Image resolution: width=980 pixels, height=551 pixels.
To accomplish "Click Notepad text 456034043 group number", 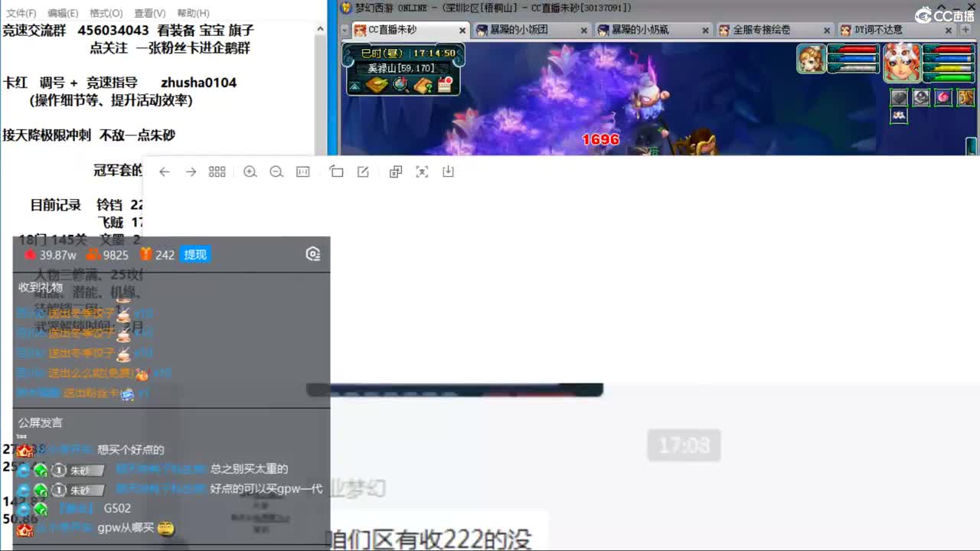I will [x=113, y=30].
